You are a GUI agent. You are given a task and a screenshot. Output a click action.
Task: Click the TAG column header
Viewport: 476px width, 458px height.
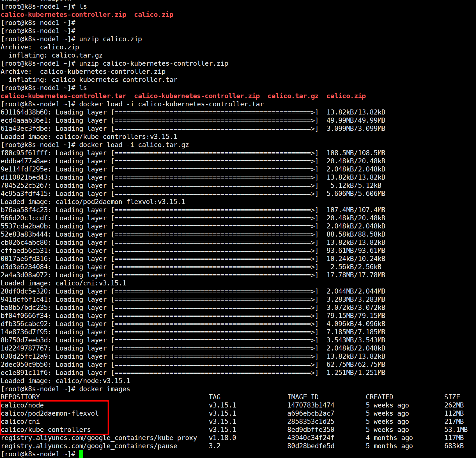click(x=215, y=397)
